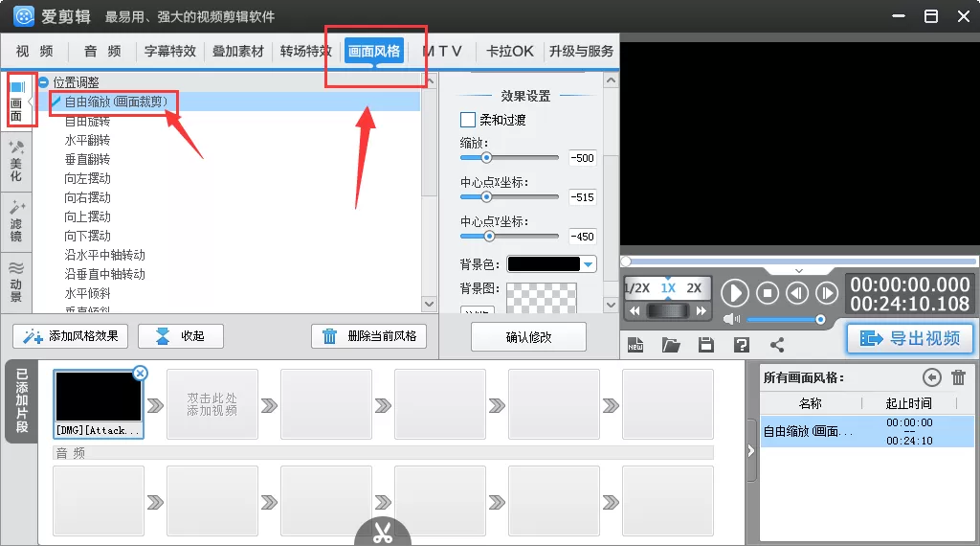
Task: Open project with the folder icon
Action: pos(671,345)
